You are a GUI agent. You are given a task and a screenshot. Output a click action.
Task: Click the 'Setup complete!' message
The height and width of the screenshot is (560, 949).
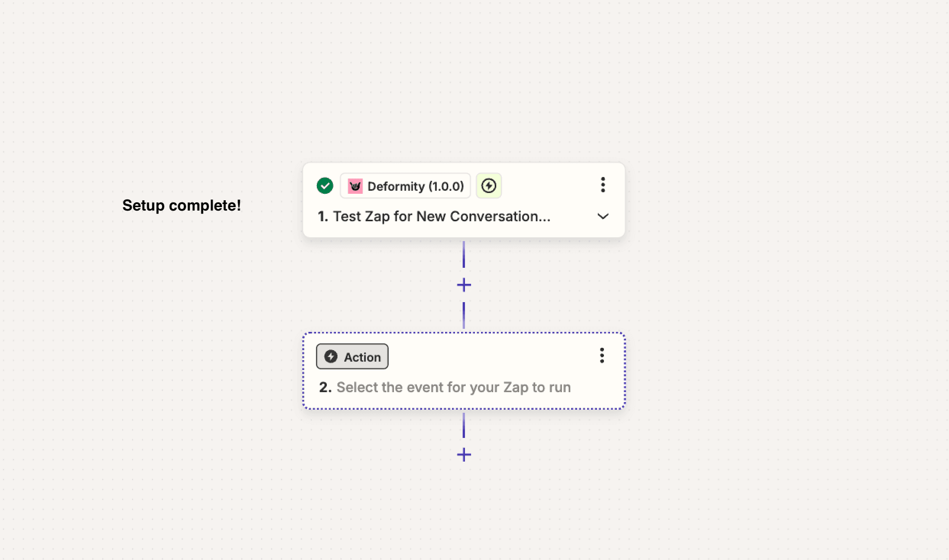[x=181, y=205]
